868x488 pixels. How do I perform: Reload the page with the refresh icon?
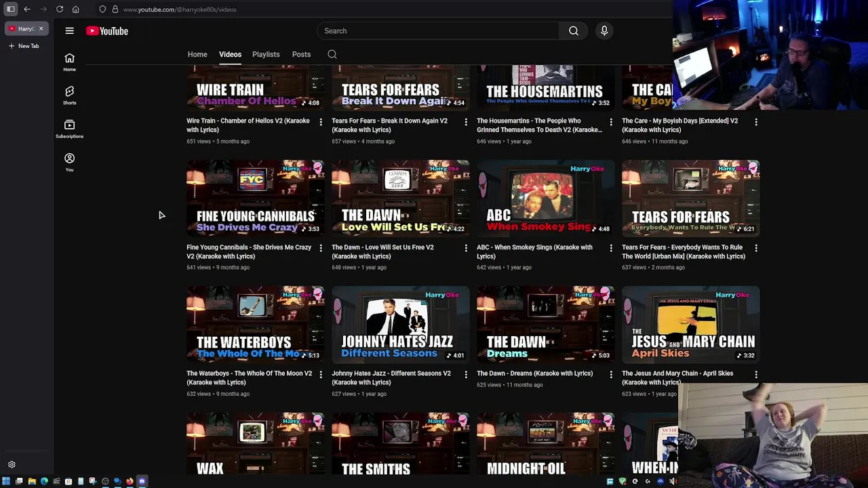60,9
